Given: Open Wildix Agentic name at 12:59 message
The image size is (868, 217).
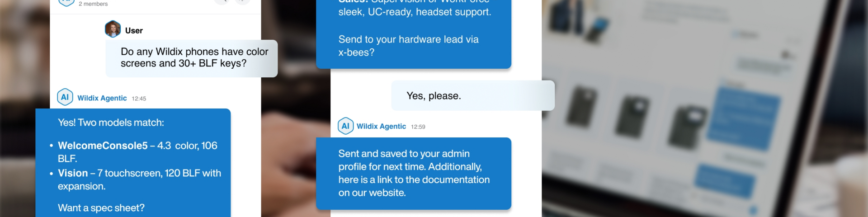Looking at the screenshot, I should [381, 127].
